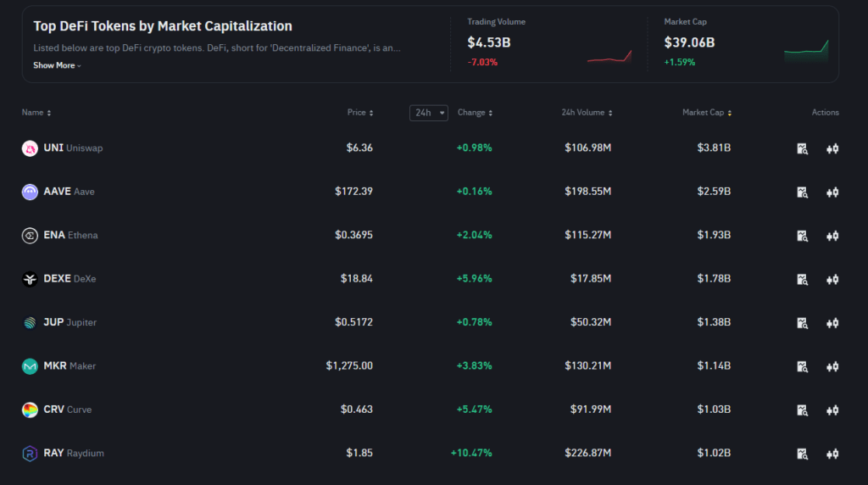Click the Raydium token logo
The height and width of the screenshot is (485, 868).
tap(30, 454)
